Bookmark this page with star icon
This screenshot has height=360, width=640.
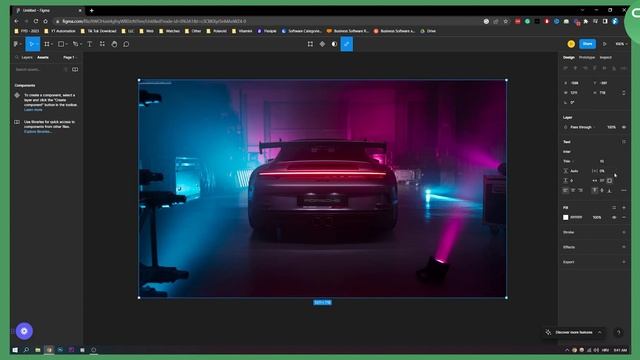click(506, 21)
